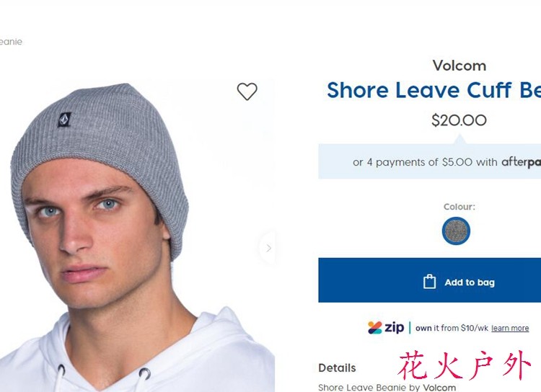541x392 pixels.
Task: Open the Details section heading
Action: [x=337, y=368]
